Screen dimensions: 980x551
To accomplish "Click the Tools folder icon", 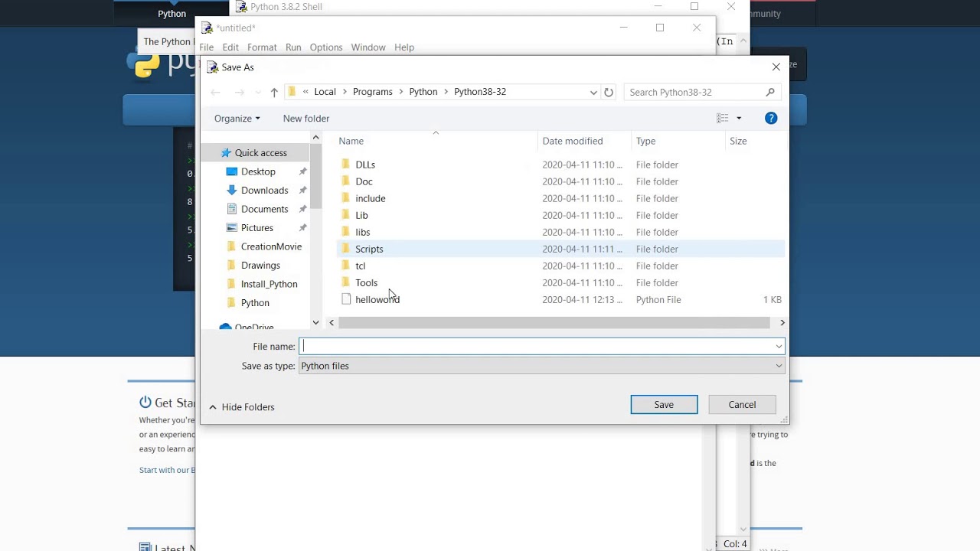I will pos(345,282).
